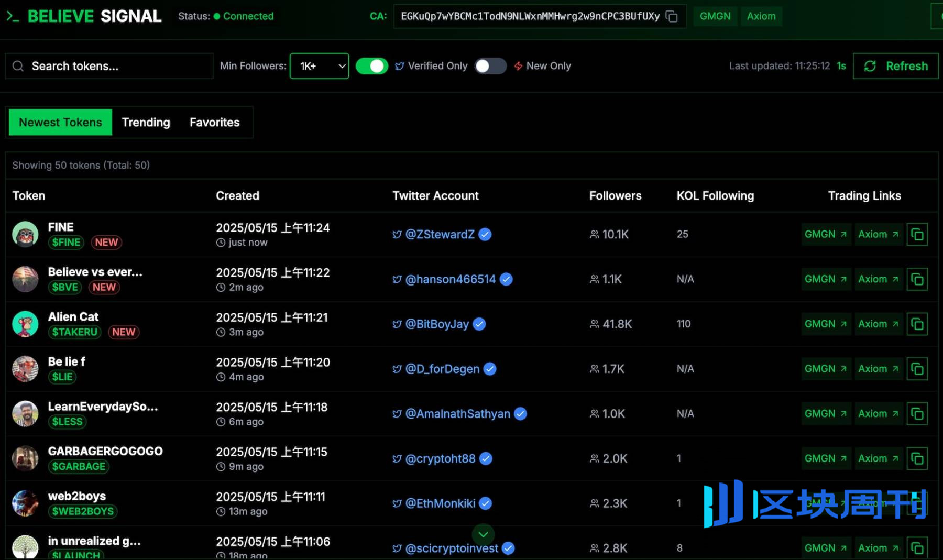Open Axiom link for Alien Cat
Screen dimensions: 943x560
point(878,324)
